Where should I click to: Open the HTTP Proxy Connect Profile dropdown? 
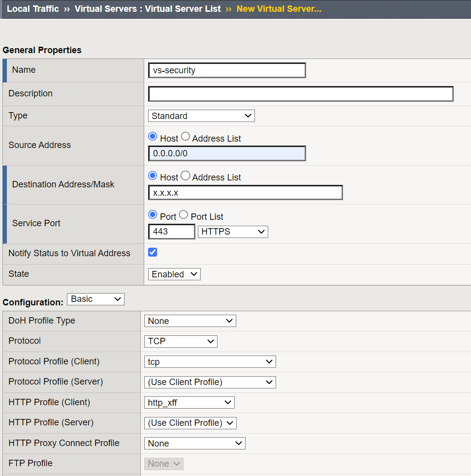click(x=195, y=444)
